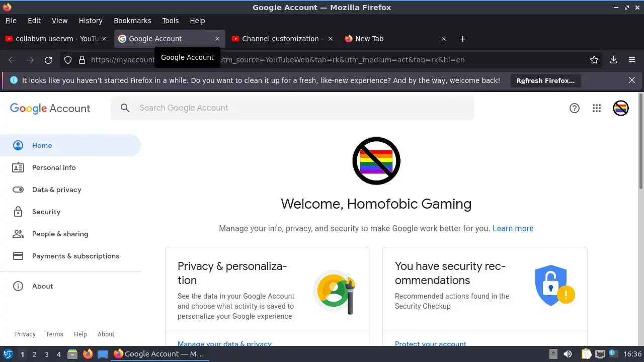Image resolution: width=644 pixels, height=362 pixels.
Task: Switch to workspace 2 in taskbar
Action: (x=34, y=354)
